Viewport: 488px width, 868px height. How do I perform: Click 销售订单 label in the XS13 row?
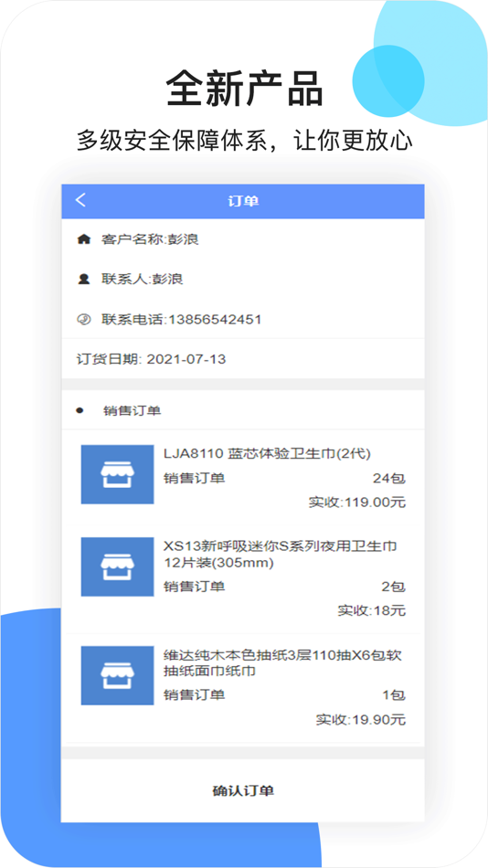tap(195, 587)
